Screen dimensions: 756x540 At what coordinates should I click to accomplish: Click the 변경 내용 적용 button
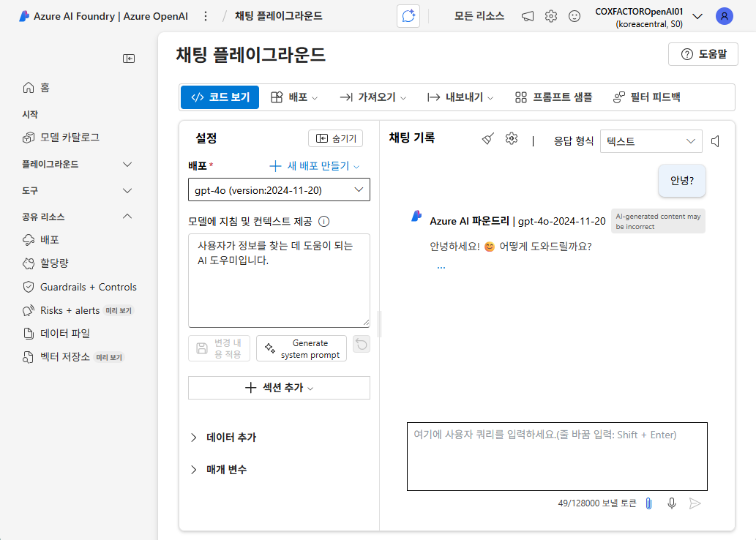pyautogui.click(x=220, y=348)
